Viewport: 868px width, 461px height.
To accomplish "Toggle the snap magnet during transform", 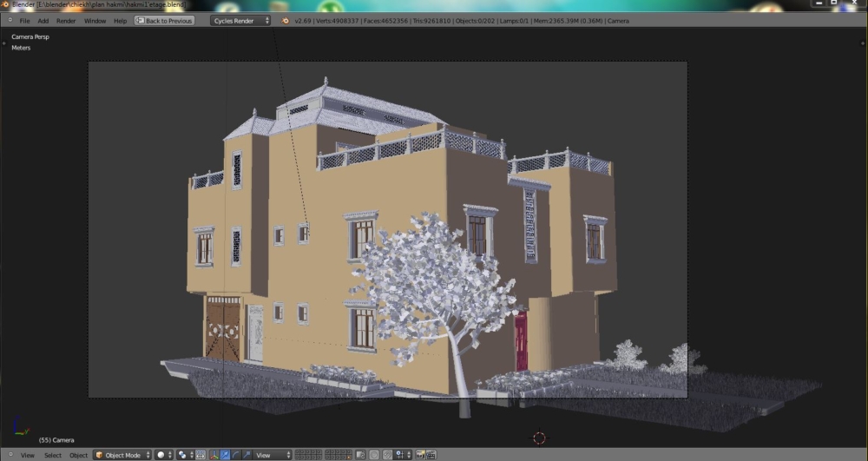I will [387, 455].
